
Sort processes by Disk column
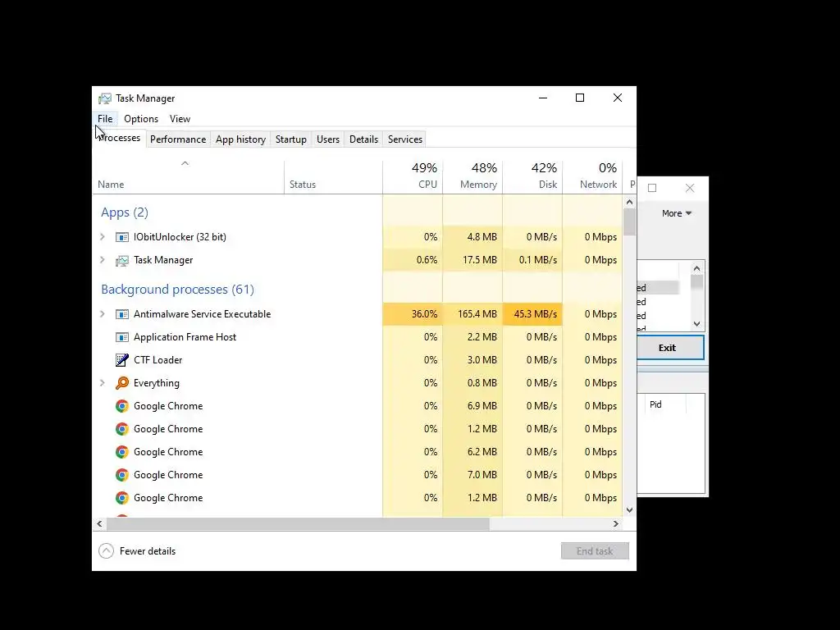pos(533,177)
